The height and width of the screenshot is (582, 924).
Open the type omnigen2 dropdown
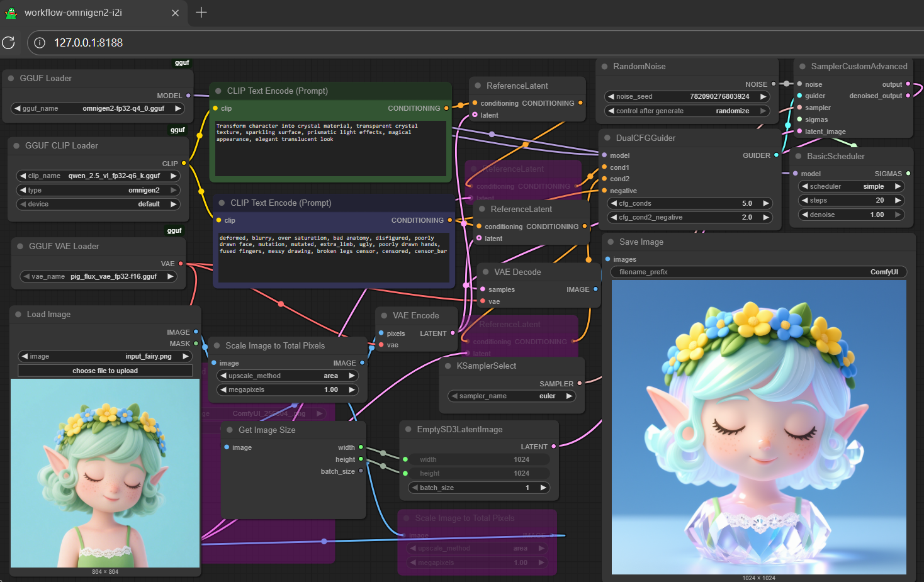pyautogui.click(x=98, y=190)
